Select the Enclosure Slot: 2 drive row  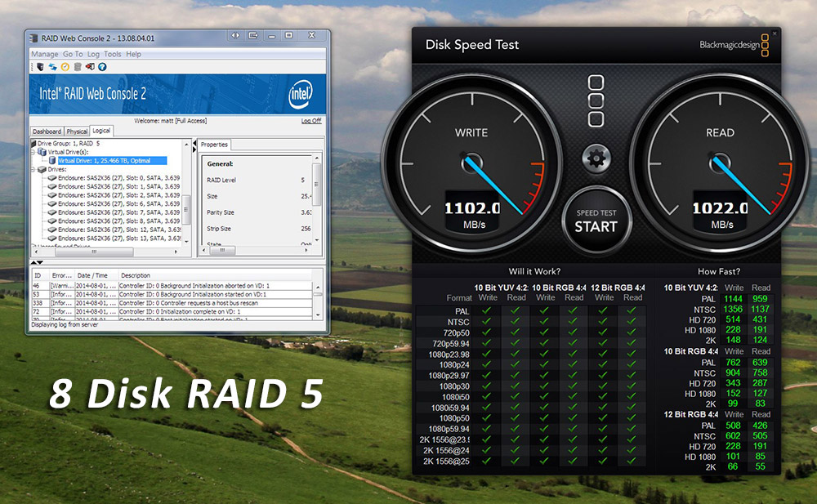pos(118,195)
